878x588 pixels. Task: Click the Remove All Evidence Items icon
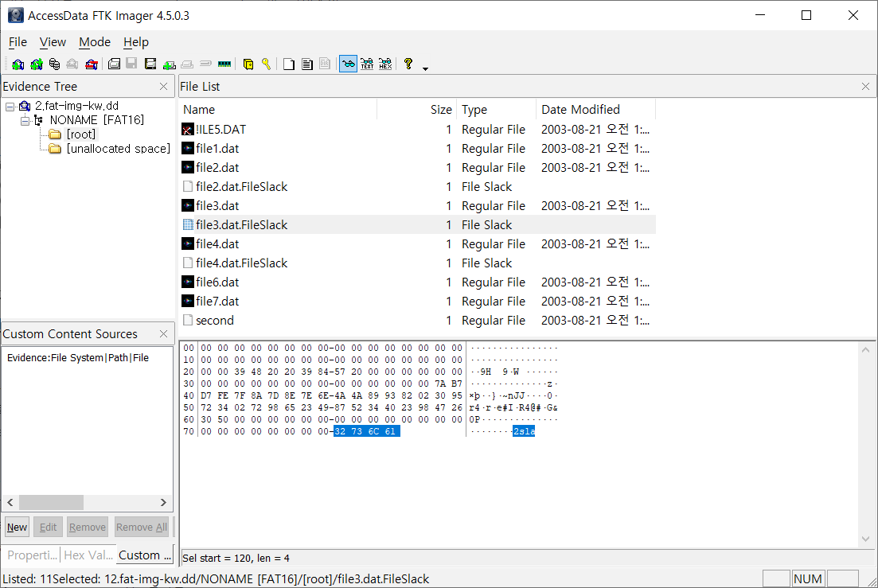(x=92, y=64)
